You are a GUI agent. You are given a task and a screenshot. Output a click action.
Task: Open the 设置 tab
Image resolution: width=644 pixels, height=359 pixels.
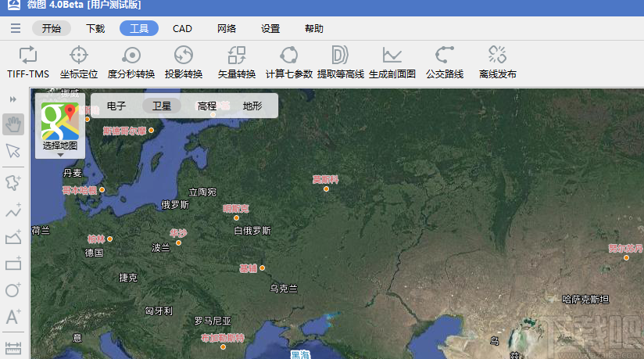[x=270, y=28]
